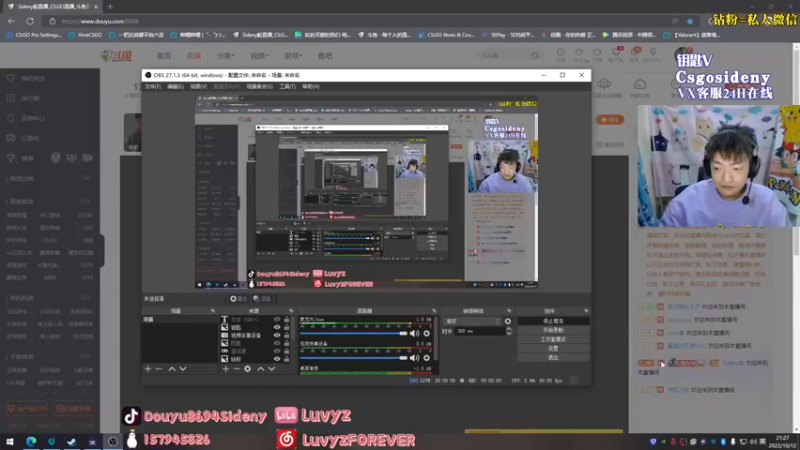800x450 pixels.
Task: Toggle visibility of 游戏源 source
Action: click(277, 351)
